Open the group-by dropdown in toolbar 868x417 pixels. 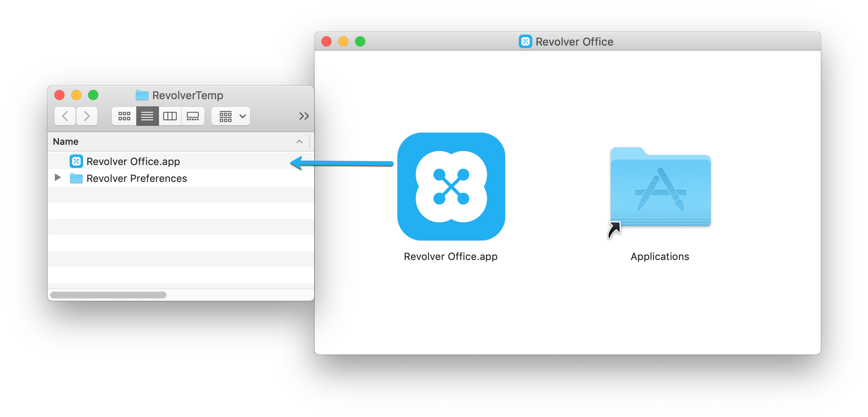tap(231, 116)
